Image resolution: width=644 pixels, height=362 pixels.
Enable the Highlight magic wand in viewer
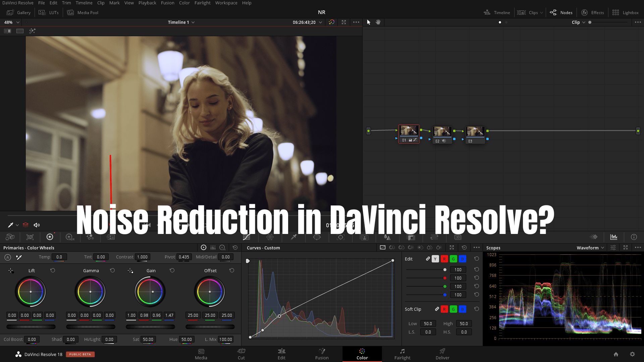32,31
